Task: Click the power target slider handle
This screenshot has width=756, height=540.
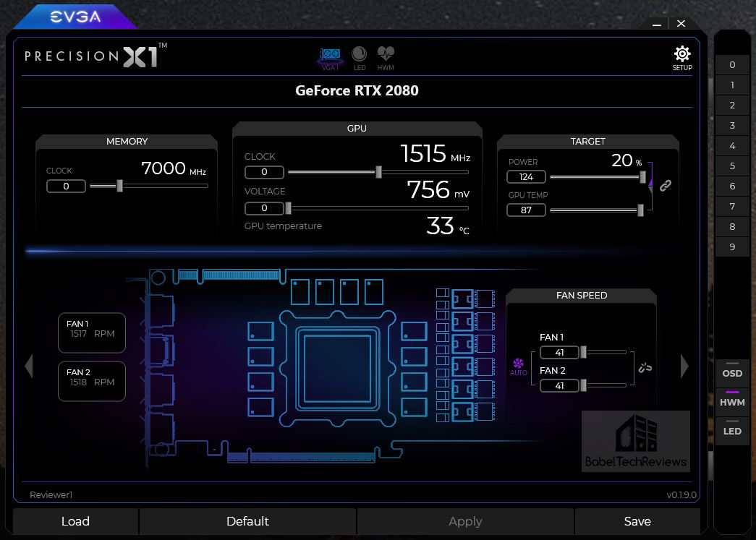Action: 642,177
